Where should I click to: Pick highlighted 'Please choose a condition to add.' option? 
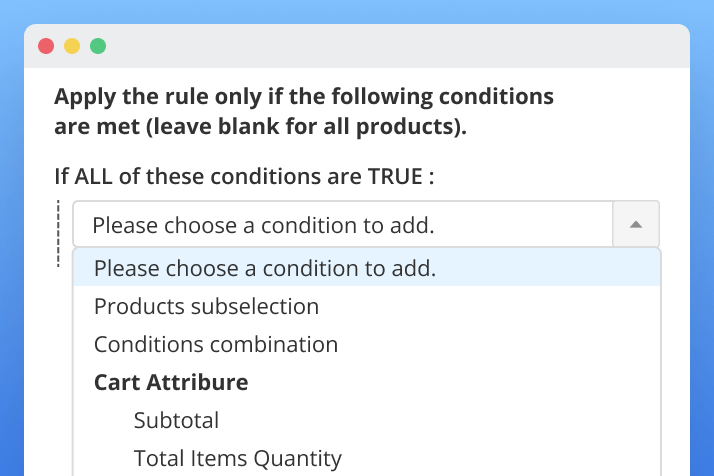tap(265, 268)
